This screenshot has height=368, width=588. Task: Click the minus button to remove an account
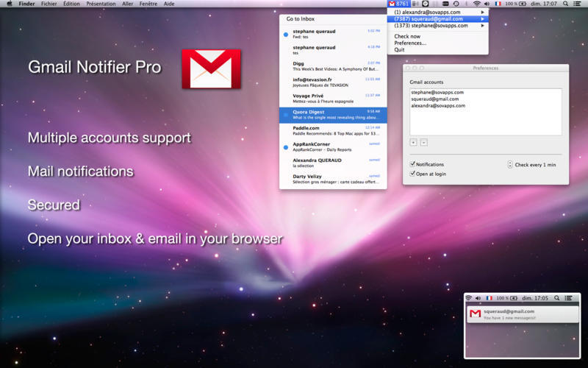[x=424, y=142]
